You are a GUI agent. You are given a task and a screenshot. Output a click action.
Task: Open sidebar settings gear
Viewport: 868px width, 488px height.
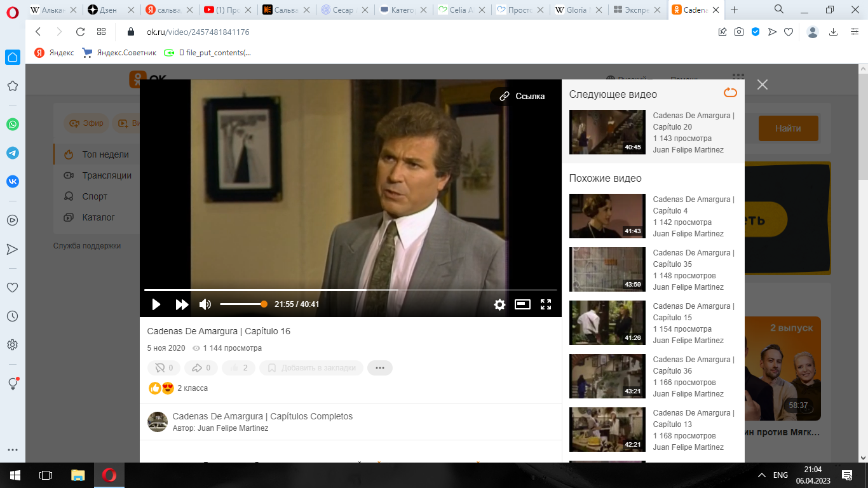coord(13,344)
